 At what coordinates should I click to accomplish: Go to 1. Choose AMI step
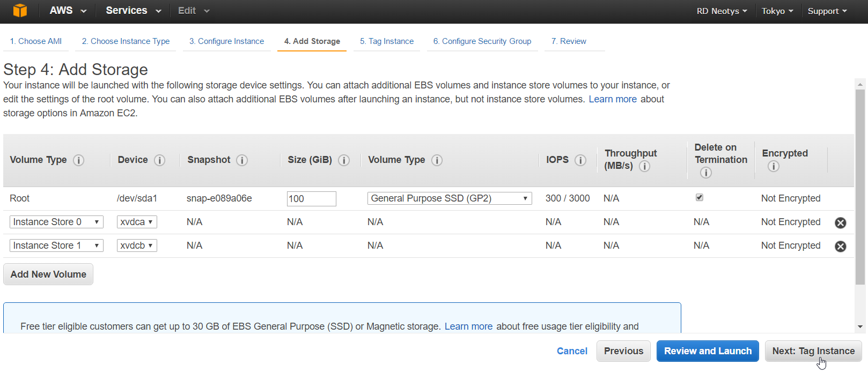click(x=36, y=41)
